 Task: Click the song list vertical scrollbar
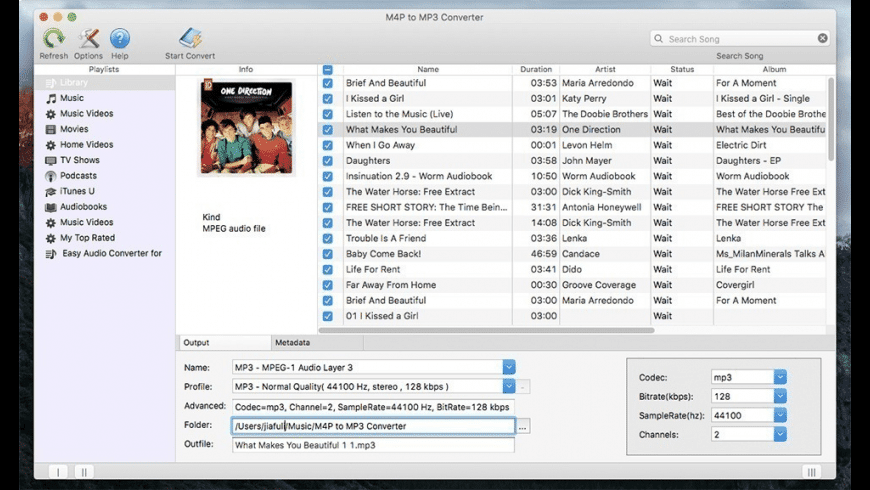click(x=831, y=119)
